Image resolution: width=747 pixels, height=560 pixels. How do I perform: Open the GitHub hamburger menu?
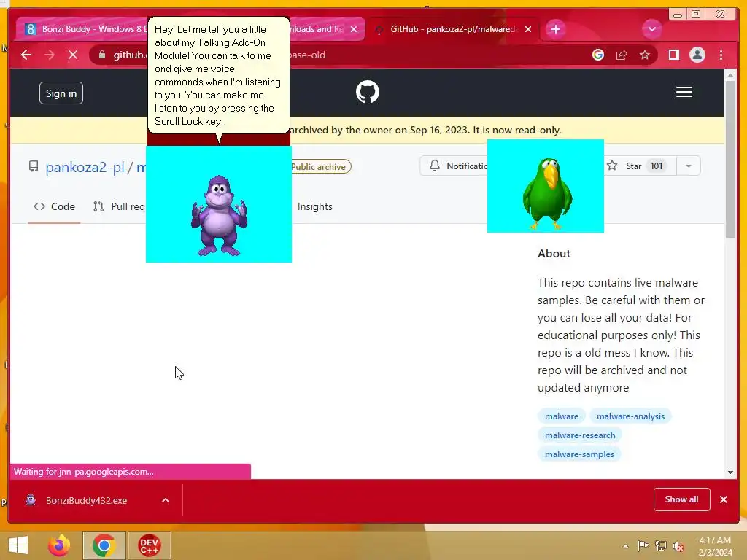[x=684, y=92]
